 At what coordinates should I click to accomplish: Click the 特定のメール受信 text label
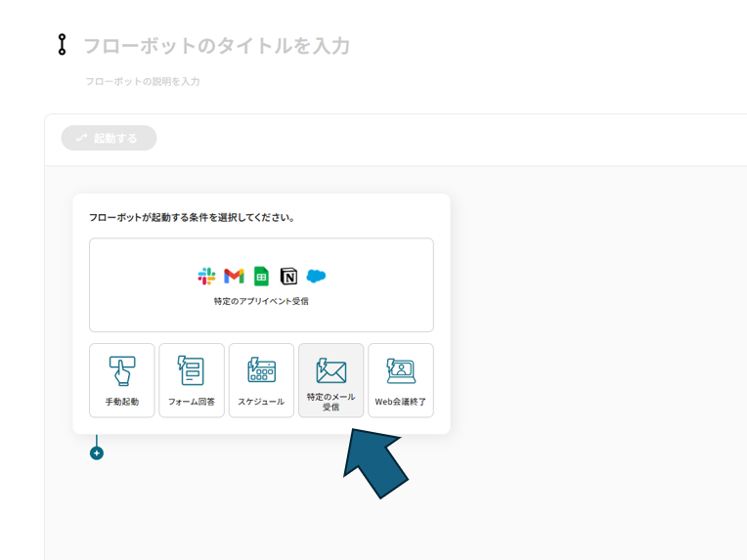(330, 402)
